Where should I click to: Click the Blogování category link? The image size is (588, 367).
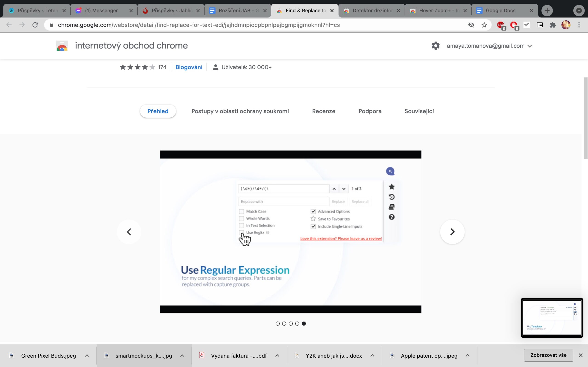click(x=189, y=67)
